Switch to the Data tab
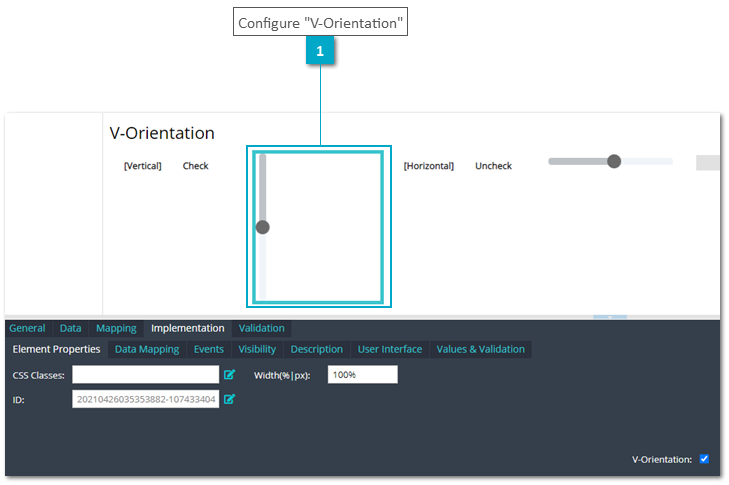The image size is (729, 485). coord(71,328)
